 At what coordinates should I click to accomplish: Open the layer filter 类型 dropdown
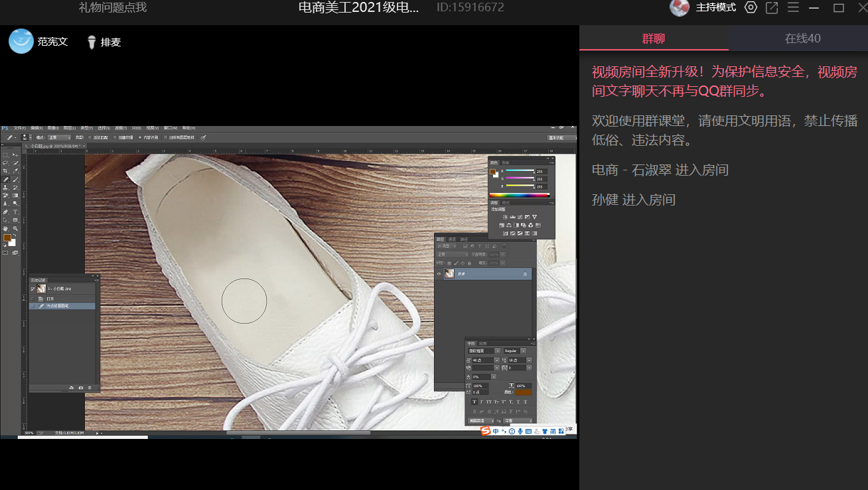(x=447, y=246)
